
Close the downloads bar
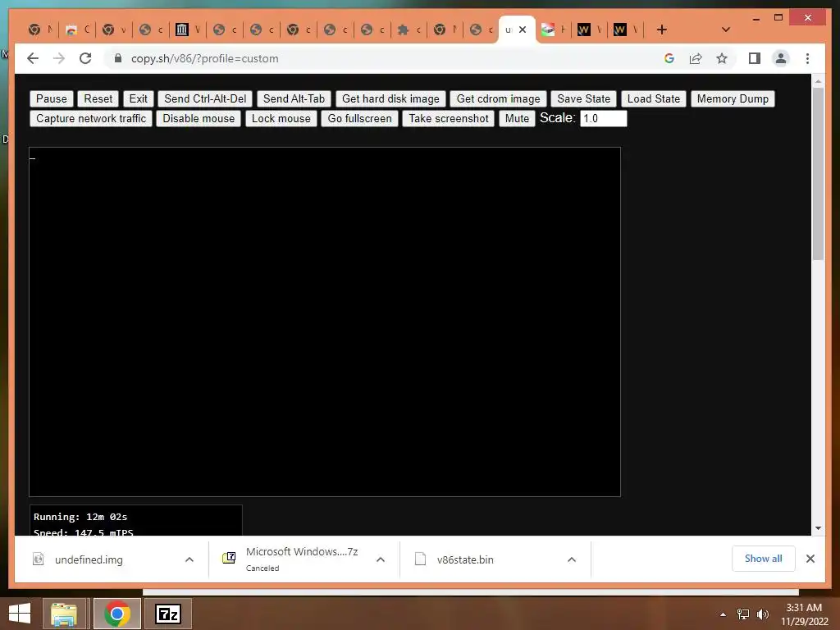(x=810, y=559)
